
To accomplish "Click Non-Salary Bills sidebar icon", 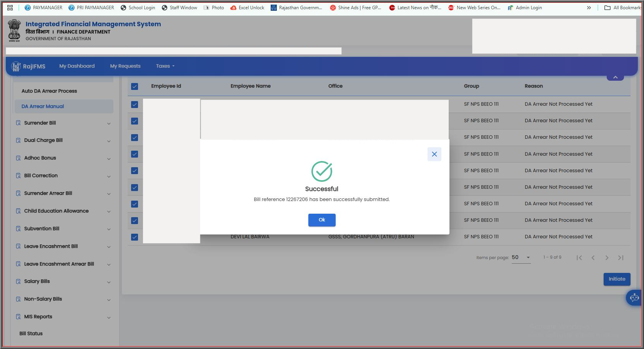I will tap(18, 299).
